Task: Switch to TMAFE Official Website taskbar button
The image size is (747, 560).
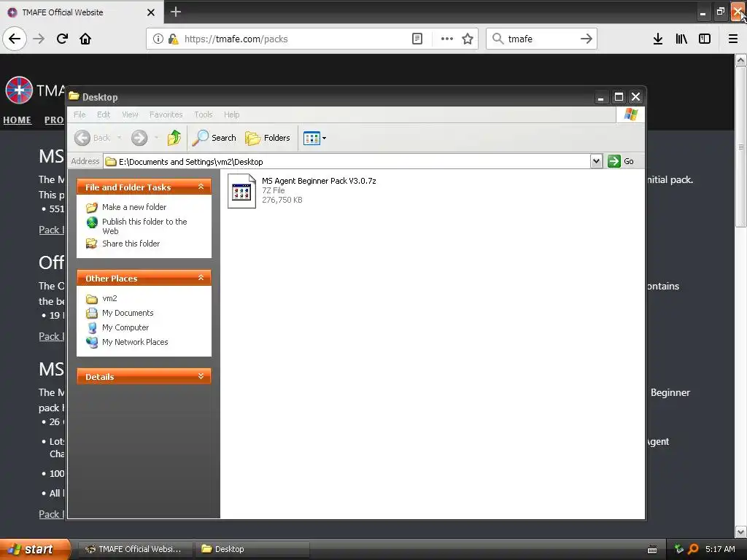Action: (x=135, y=549)
